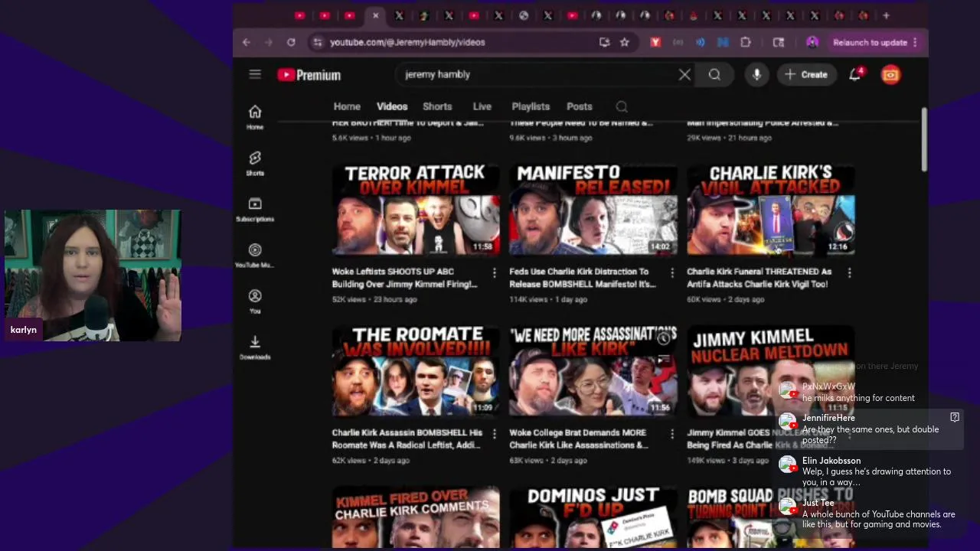Screen dimensions: 980x551
Task: Open more options for Woke Leftists SHOOTS UP video
Action: [x=495, y=272]
